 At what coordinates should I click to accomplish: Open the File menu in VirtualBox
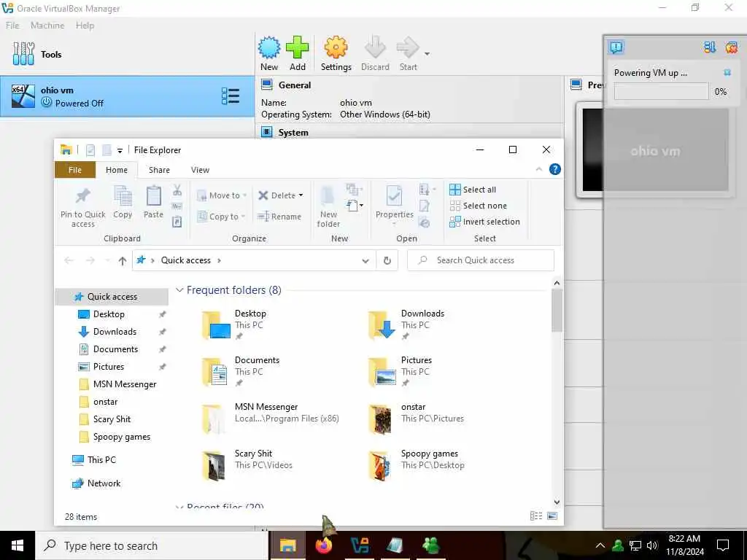click(12, 26)
